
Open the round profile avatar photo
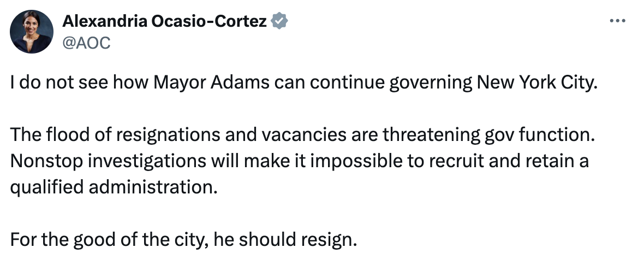(x=32, y=32)
